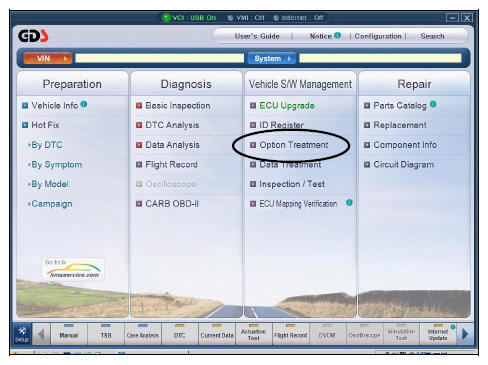
Task: Select ECU Upgrade
Action: click(287, 105)
